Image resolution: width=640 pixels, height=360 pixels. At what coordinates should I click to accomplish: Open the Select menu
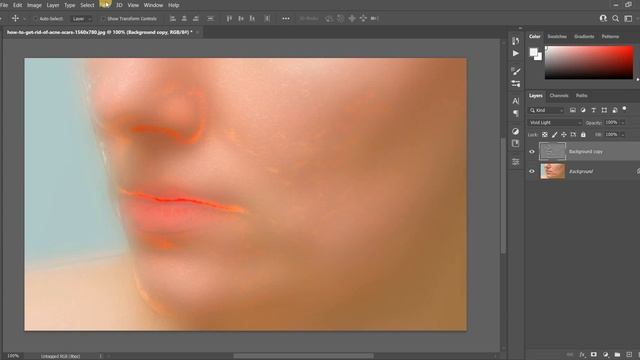(87, 5)
